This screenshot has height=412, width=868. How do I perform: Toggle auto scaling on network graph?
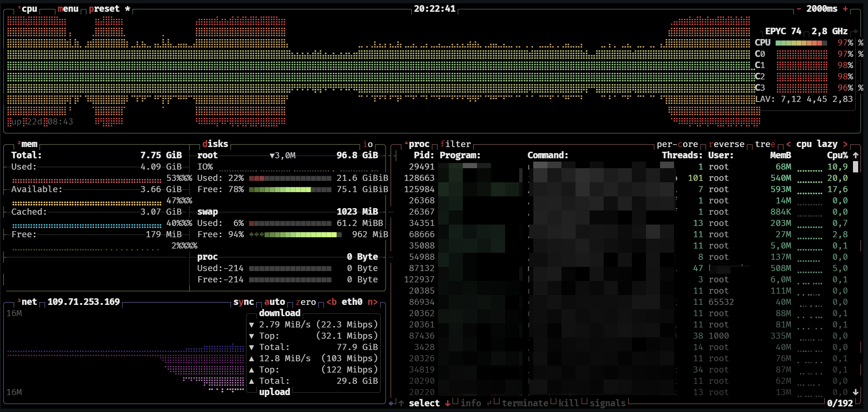[x=275, y=302]
